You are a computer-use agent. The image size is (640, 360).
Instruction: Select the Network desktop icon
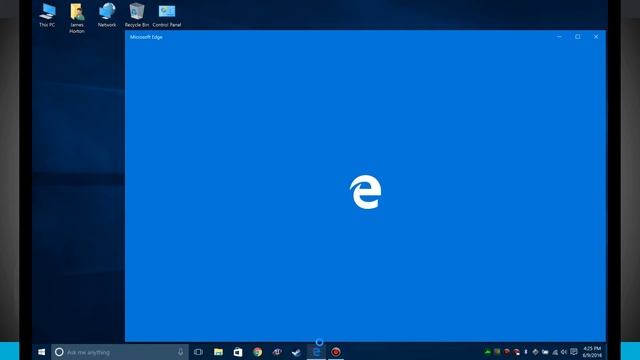click(x=107, y=15)
